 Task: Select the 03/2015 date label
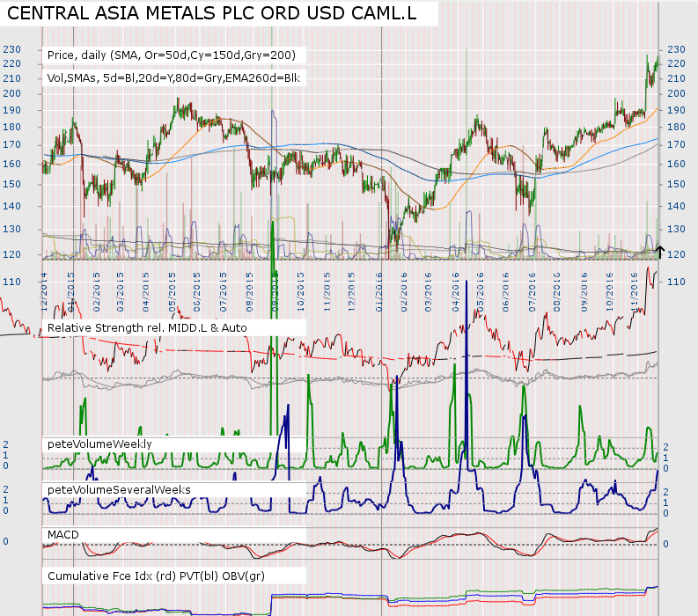click(x=121, y=292)
